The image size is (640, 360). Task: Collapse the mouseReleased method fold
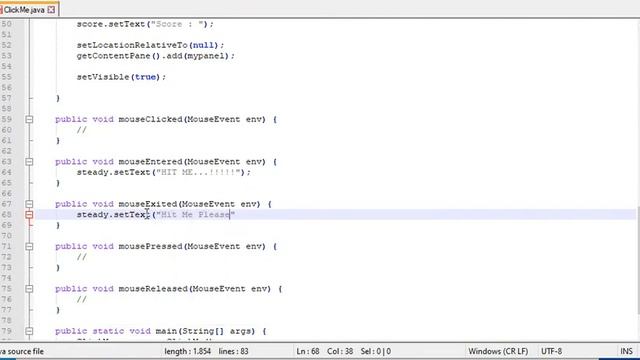[29, 289]
